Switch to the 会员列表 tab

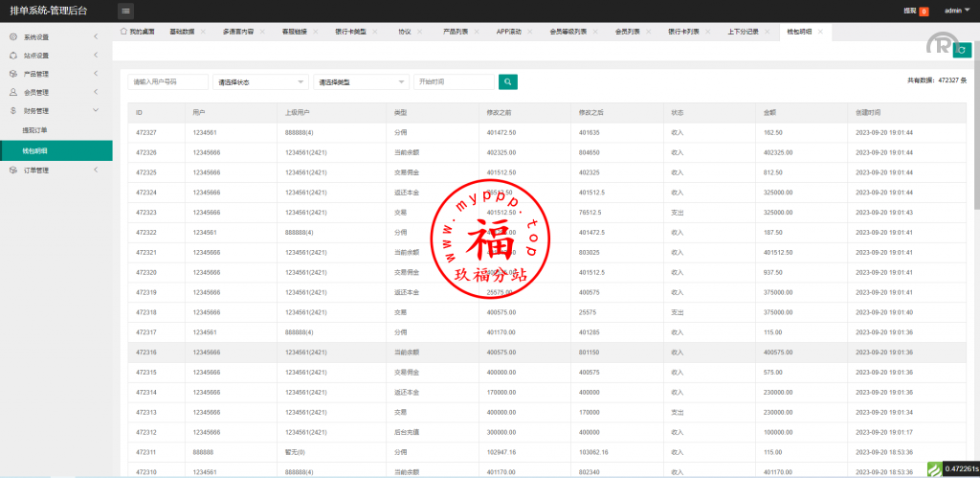[628, 32]
